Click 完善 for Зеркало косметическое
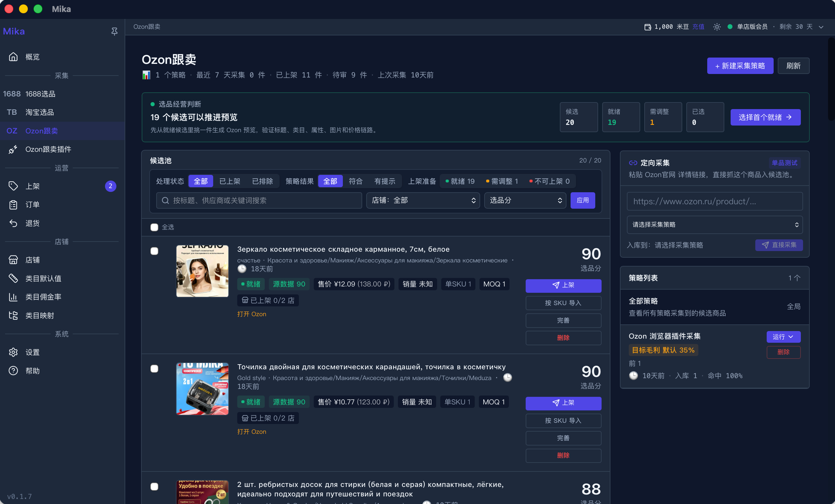835x504 pixels. point(563,320)
